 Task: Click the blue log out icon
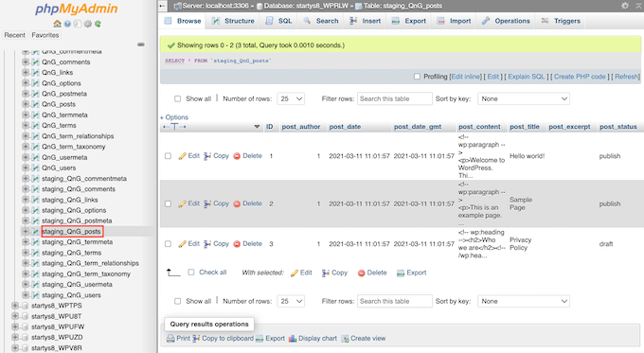tap(67, 24)
